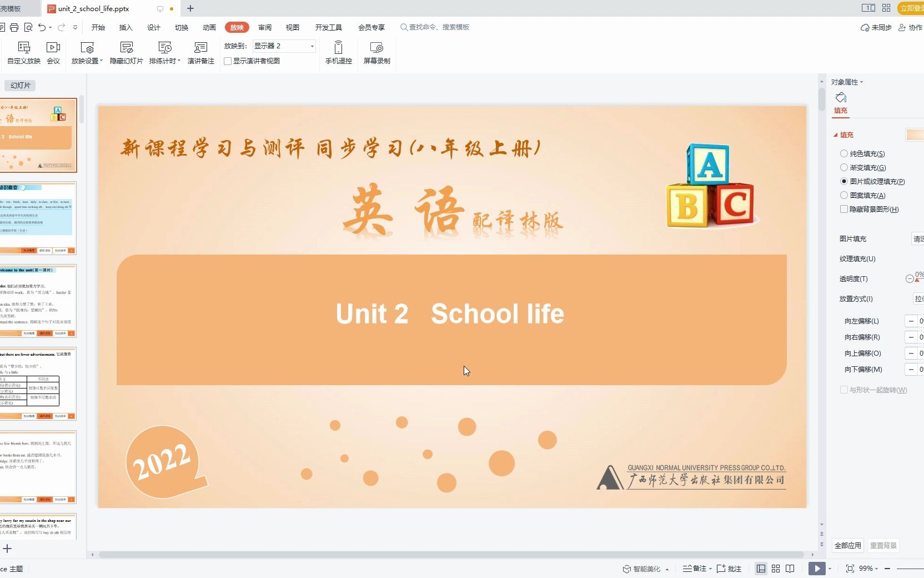Image resolution: width=924 pixels, height=578 pixels.
Task: Open Collaboration (协作) feature
Action: (910, 27)
